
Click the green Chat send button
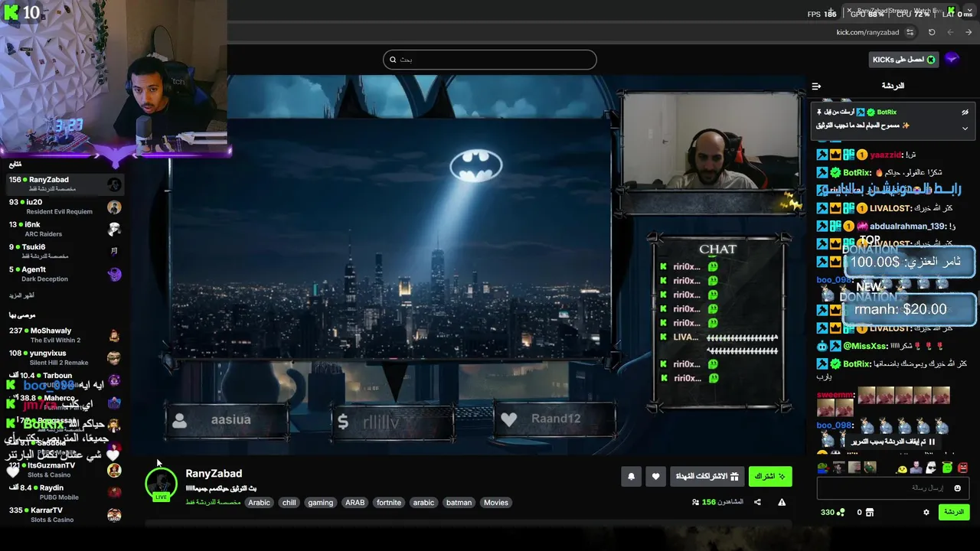[954, 512]
